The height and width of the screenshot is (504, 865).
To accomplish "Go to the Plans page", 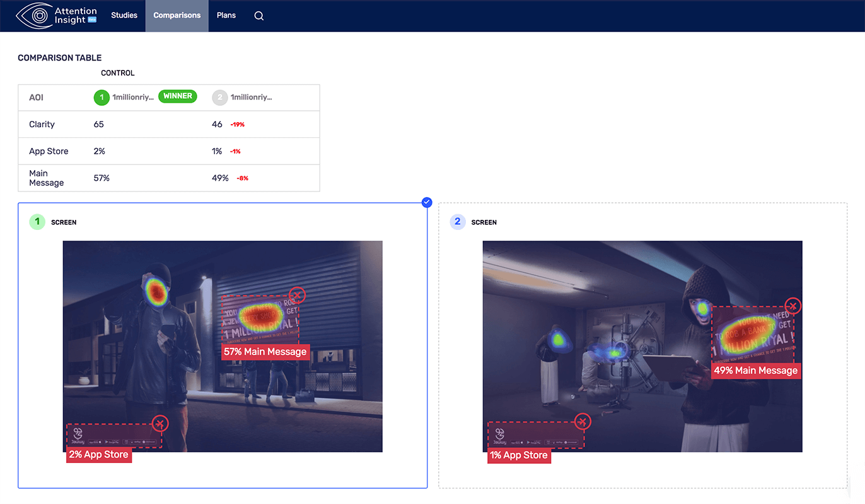I will tap(226, 15).
